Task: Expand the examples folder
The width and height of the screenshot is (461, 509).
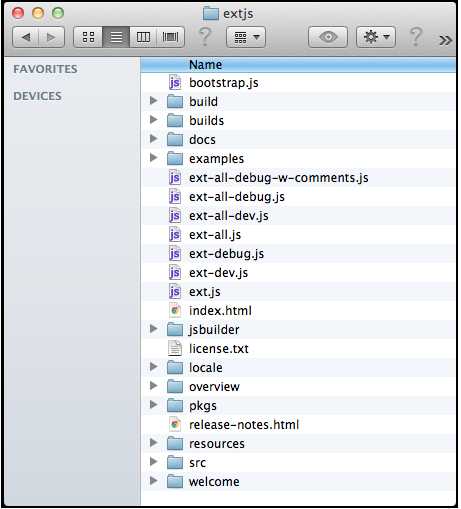Action: pyautogui.click(x=153, y=157)
